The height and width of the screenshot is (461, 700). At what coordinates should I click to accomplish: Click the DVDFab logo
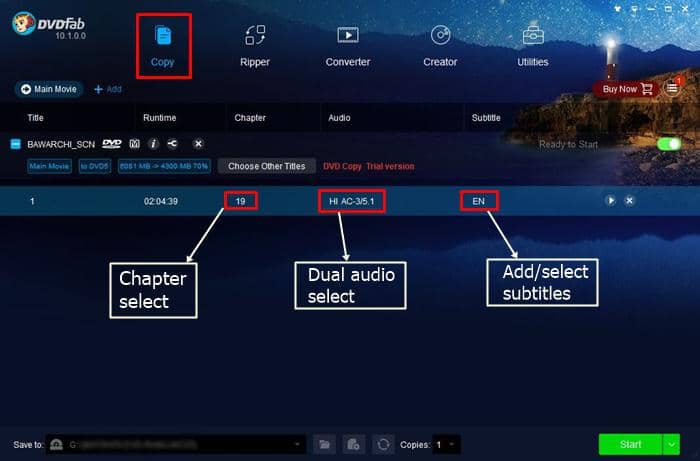pos(48,26)
